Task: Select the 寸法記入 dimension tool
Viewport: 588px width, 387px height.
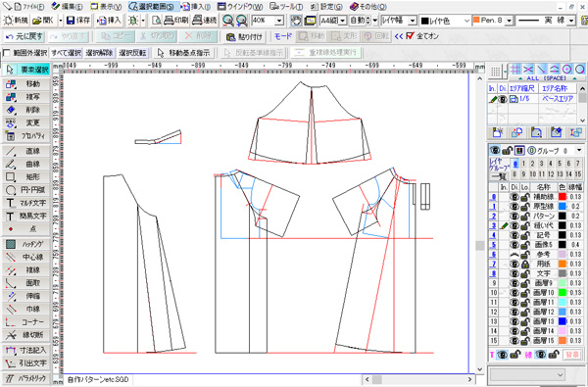Action: 26,350
